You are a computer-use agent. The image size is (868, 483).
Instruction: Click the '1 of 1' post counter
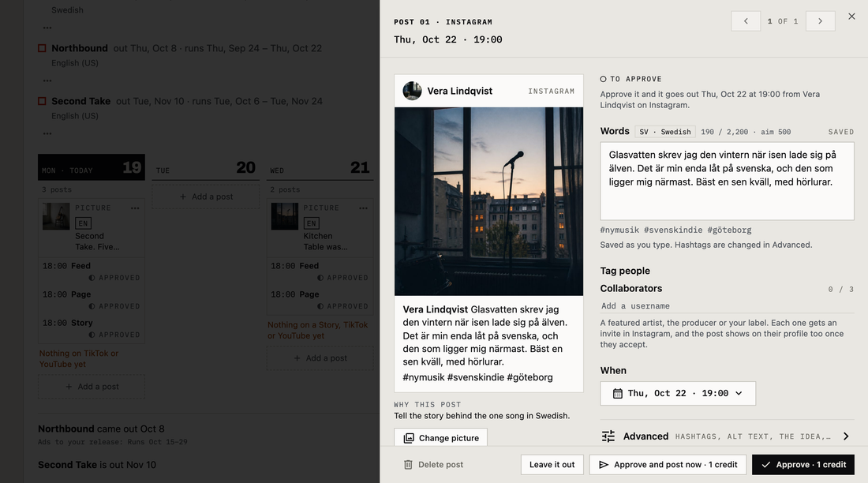[x=783, y=21]
